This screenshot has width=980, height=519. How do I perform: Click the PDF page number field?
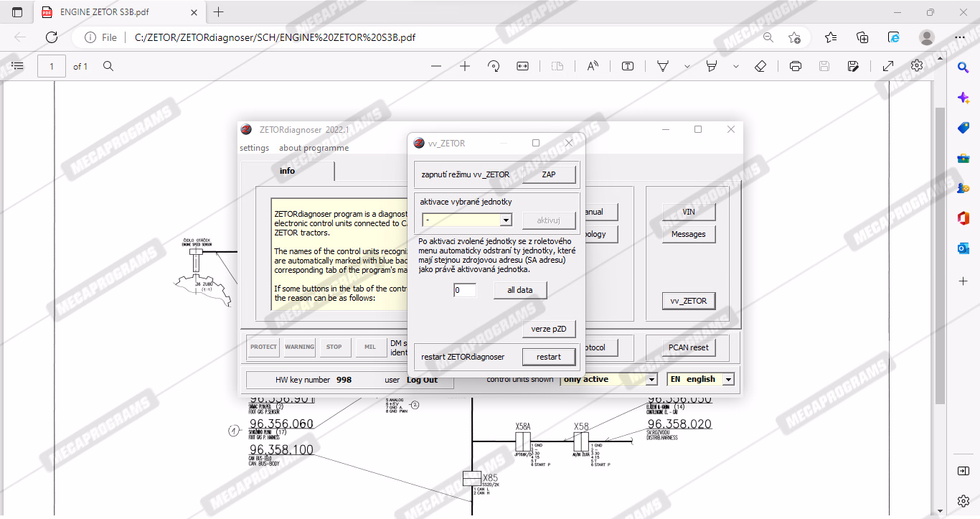(x=52, y=66)
